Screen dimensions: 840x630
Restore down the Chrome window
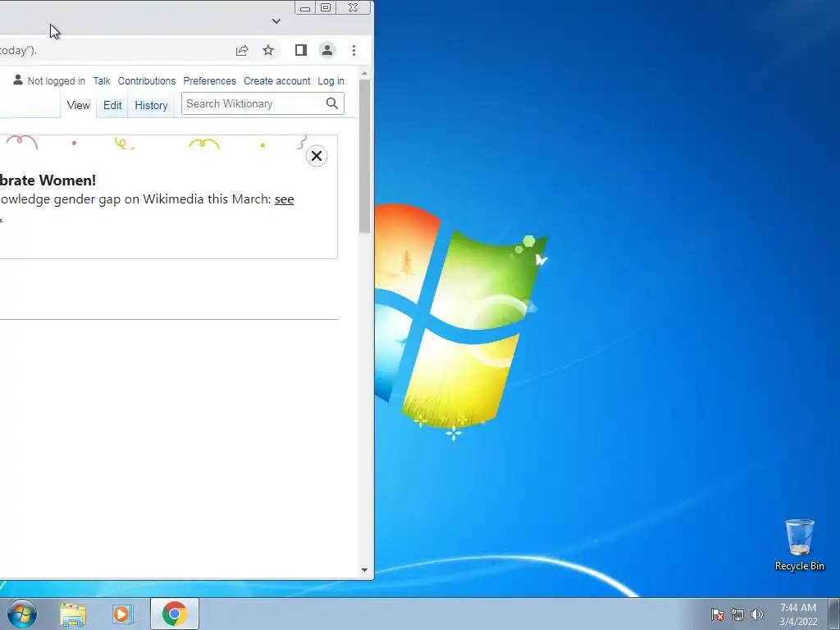325,7
